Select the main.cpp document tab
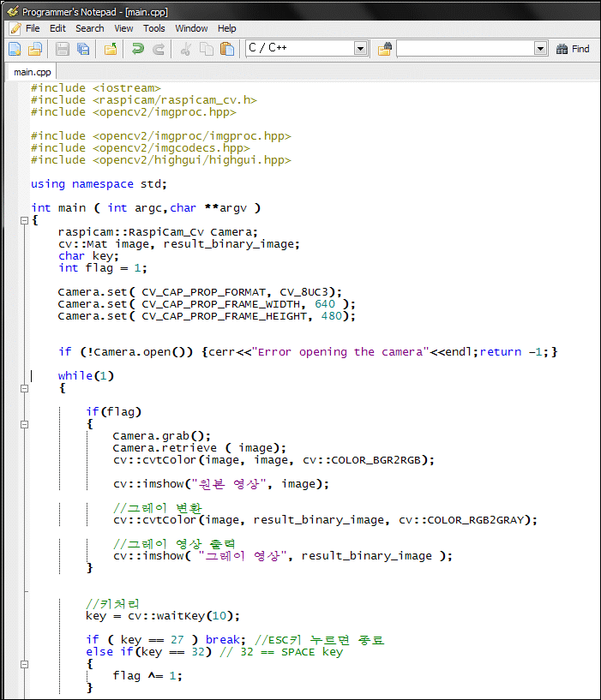The image size is (601, 700). (x=33, y=72)
